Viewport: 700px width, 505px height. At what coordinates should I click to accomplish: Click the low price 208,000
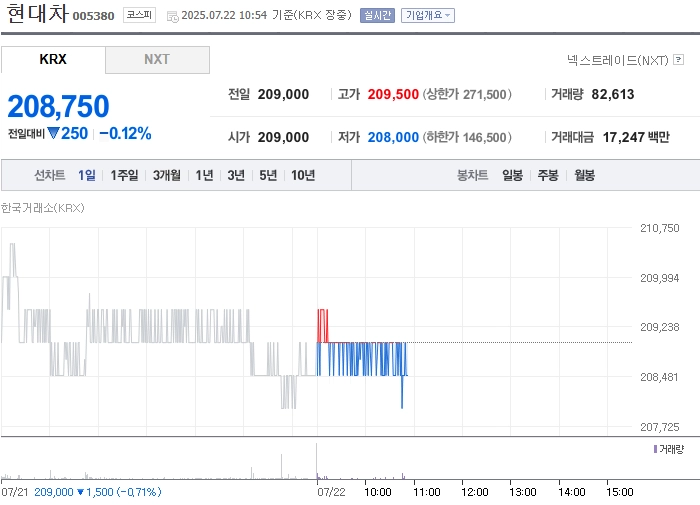point(393,137)
